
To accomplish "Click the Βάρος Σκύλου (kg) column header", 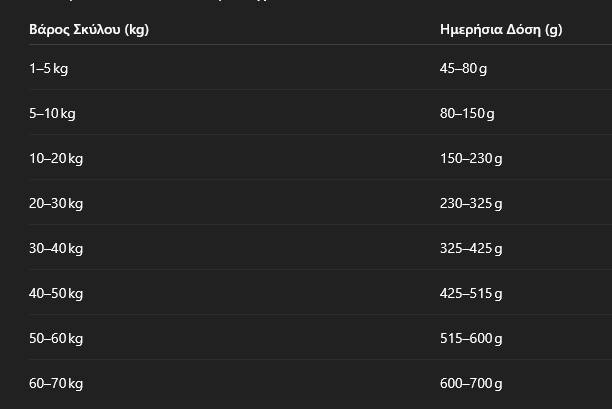I will [89, 30].
